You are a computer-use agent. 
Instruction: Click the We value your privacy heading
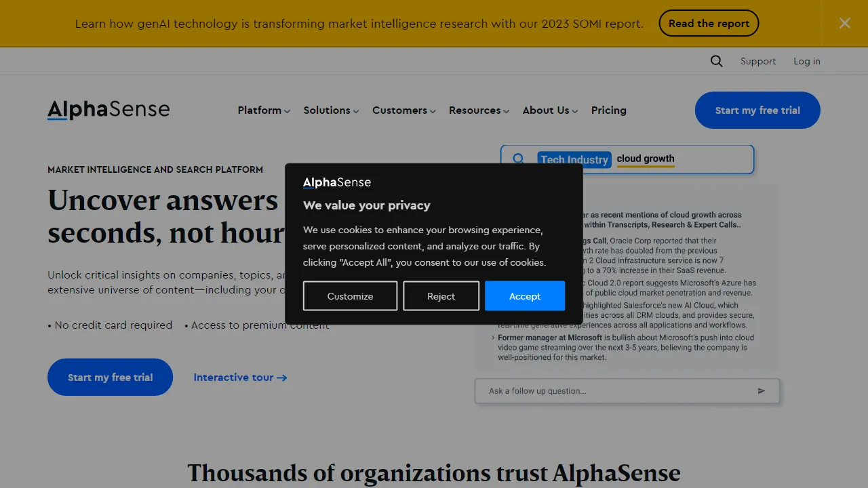coord(367,205)
